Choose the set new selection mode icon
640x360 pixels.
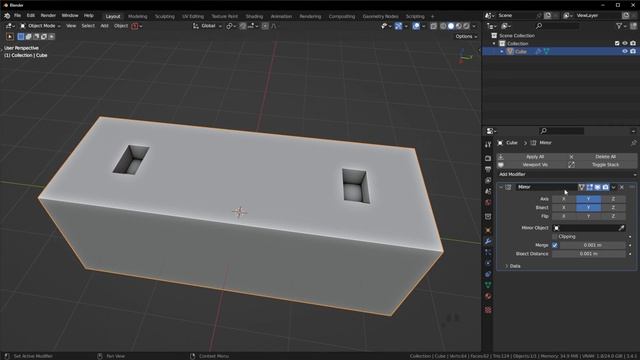[21, 37]
